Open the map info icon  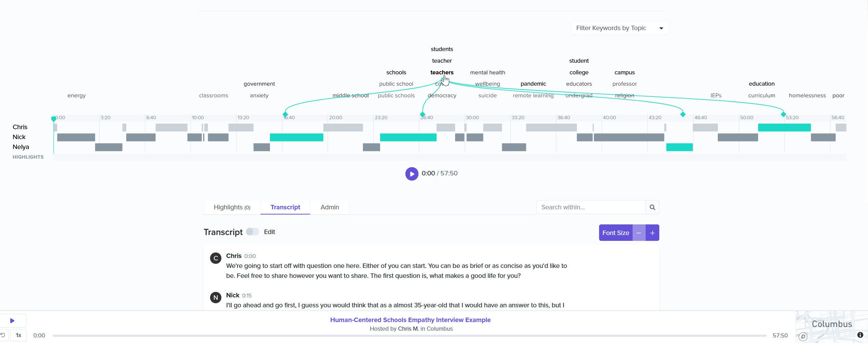point(860,335)
